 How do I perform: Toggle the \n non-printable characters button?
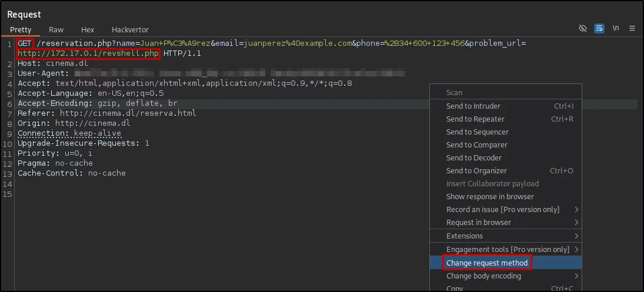tap(616, 28)
